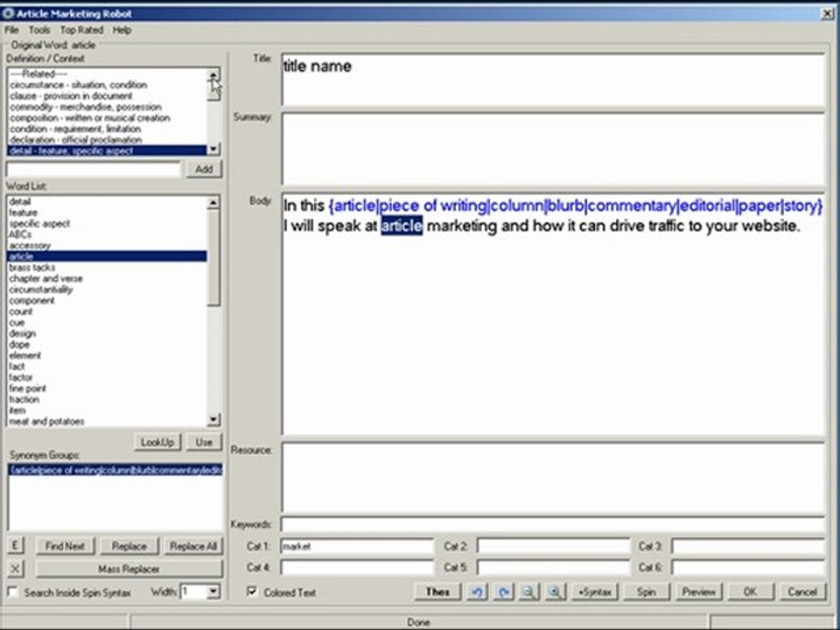Image resolution: width=840 pixels, height=630 pixels.
Task: Click the X button beside Mass Replacer
Action: (15, 569)
